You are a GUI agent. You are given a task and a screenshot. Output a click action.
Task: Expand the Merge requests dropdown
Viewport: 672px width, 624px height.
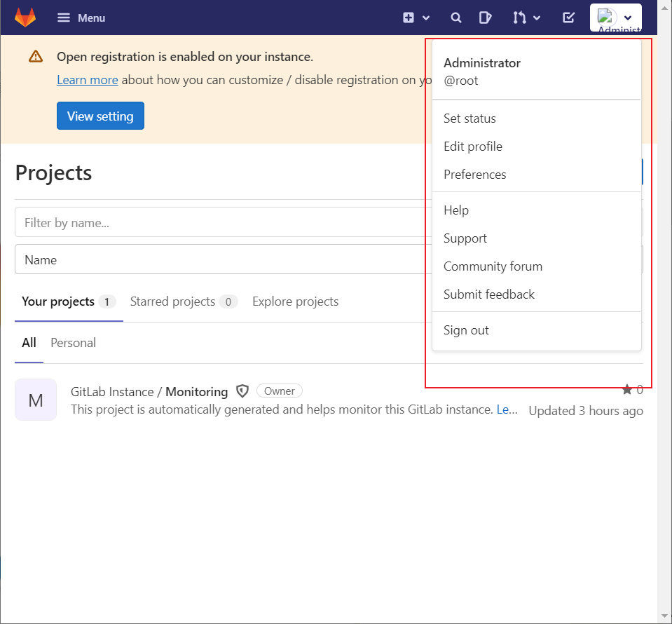coord(526,18)
